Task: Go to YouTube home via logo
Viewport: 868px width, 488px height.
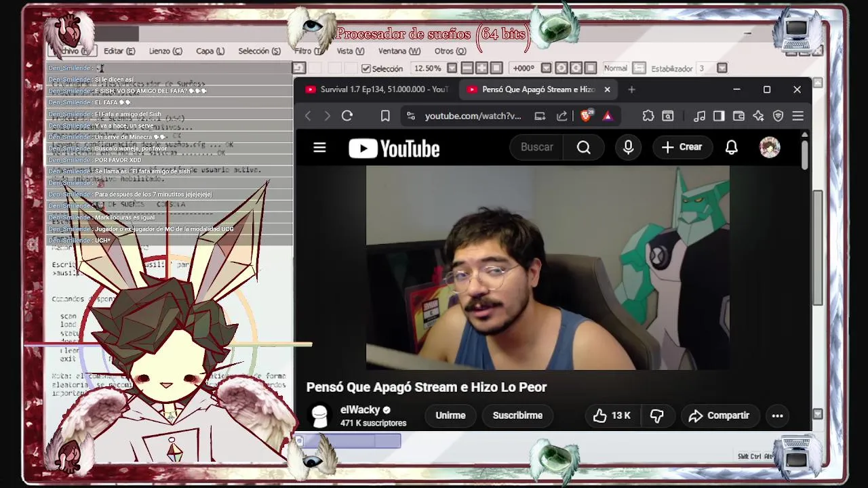Action: click(394, 148)
